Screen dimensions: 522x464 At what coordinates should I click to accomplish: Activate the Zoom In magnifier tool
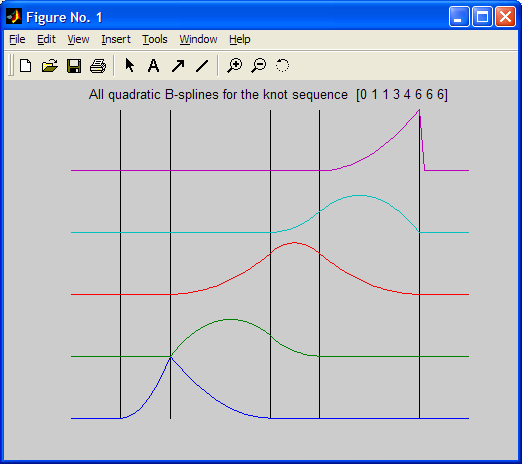pos(235,65)
